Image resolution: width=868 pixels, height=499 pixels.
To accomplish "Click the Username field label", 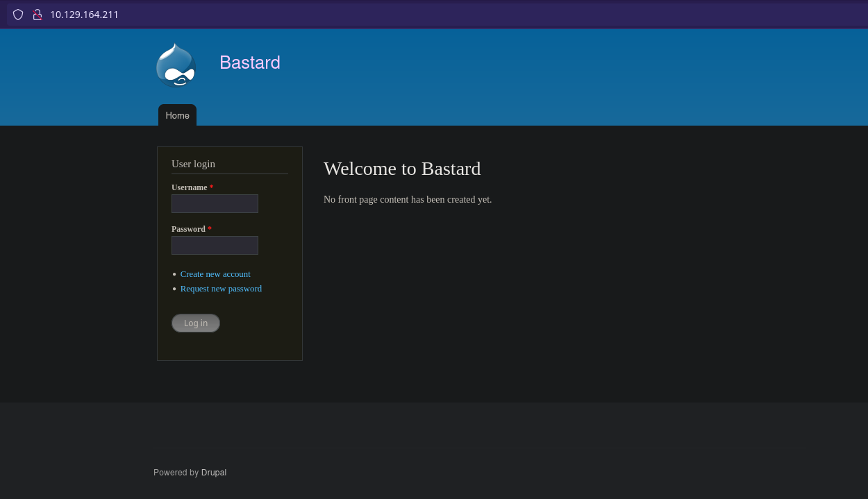I will pos(189,187).
